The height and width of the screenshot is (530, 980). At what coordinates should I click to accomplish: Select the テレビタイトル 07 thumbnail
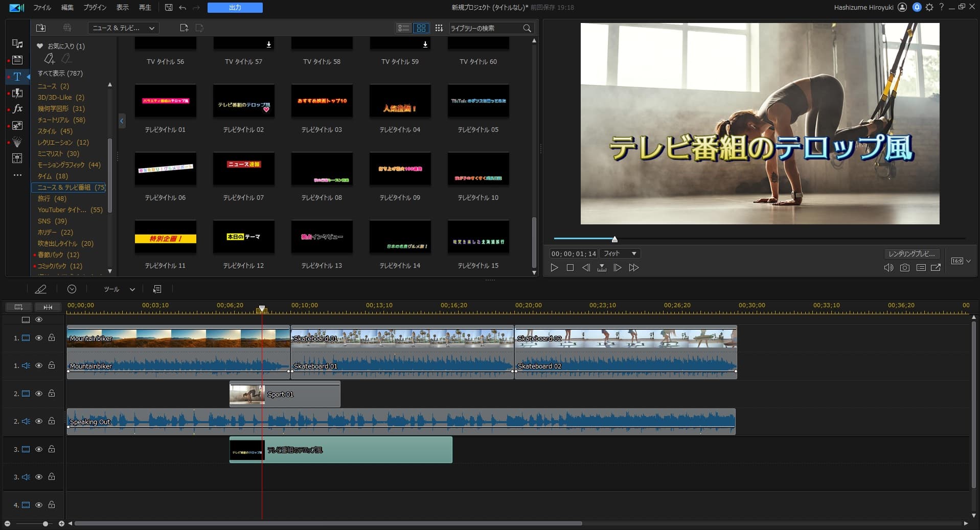[x=243, y=169]
